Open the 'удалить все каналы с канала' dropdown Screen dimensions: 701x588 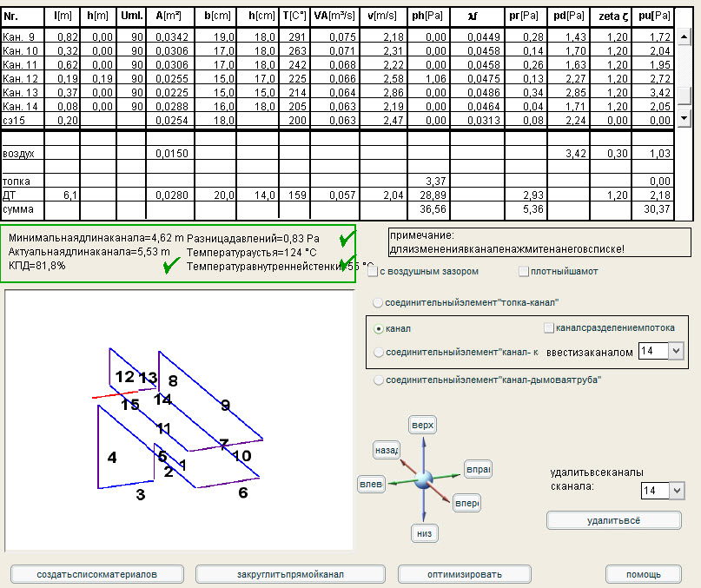(678, 492)
